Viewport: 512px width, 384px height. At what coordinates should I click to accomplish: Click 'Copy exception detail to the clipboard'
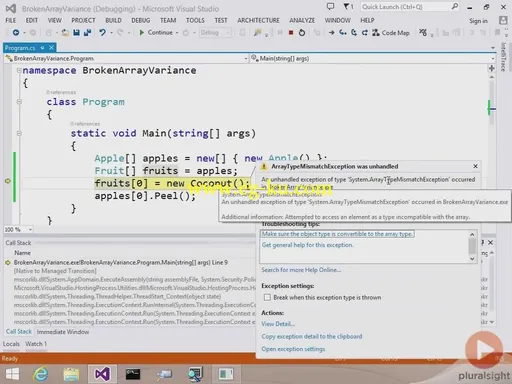[312, 337]
